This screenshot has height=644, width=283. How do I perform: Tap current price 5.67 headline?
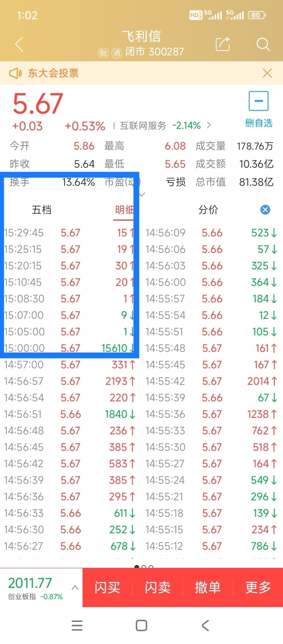[x=38, y=104]
